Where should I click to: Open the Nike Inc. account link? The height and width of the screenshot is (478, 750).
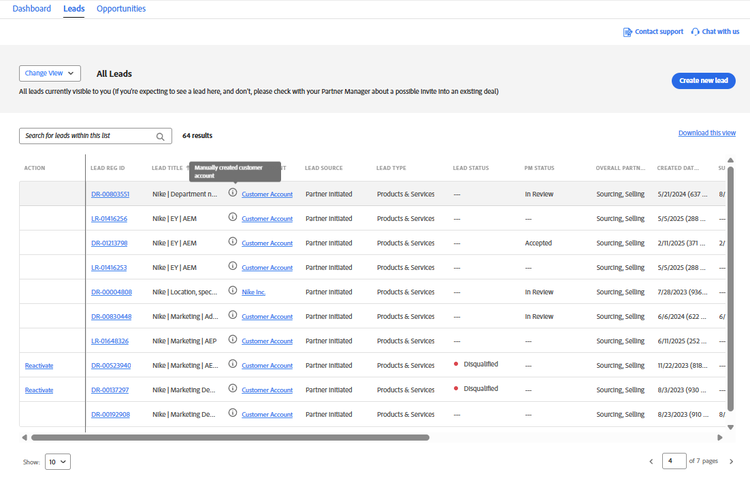pyautogui.click(x=253, y=292)
